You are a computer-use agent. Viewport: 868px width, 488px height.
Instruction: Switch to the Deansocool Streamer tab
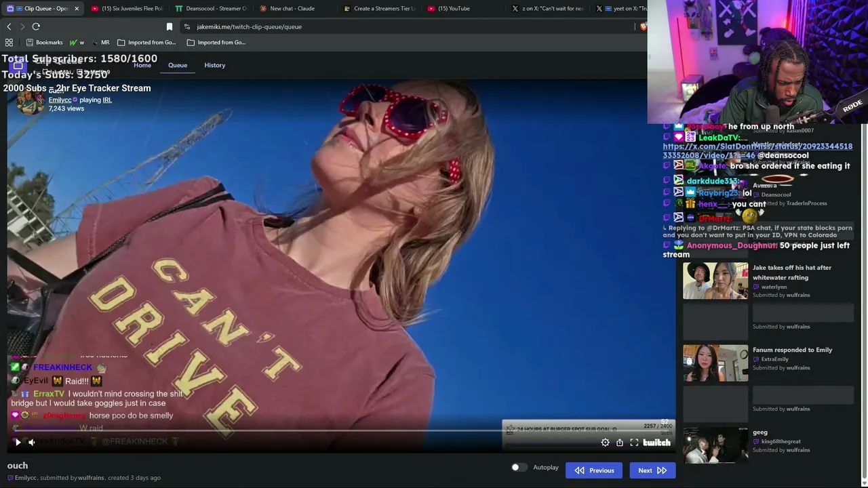[x=211, y=8]
